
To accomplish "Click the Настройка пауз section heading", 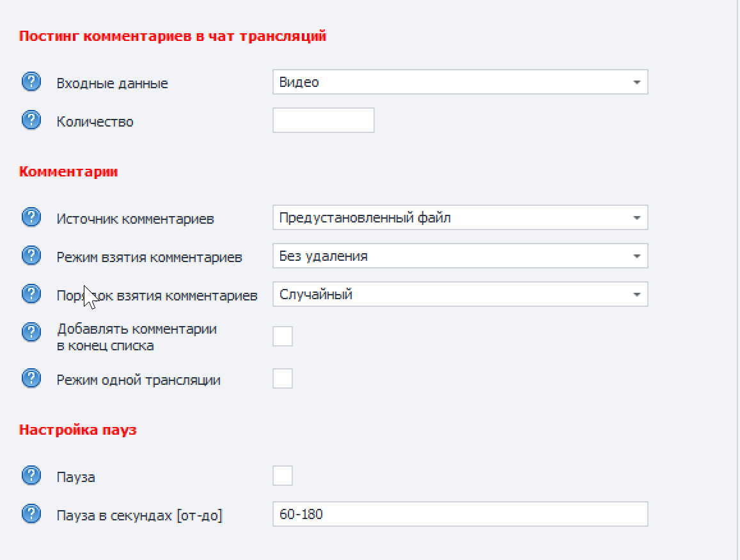I will point(78,430).
